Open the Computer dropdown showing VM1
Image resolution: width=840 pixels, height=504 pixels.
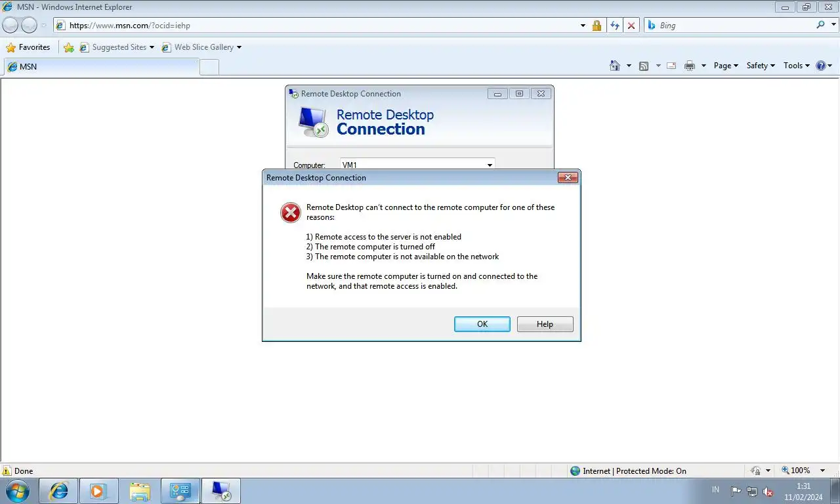click(x=490, y=165)
